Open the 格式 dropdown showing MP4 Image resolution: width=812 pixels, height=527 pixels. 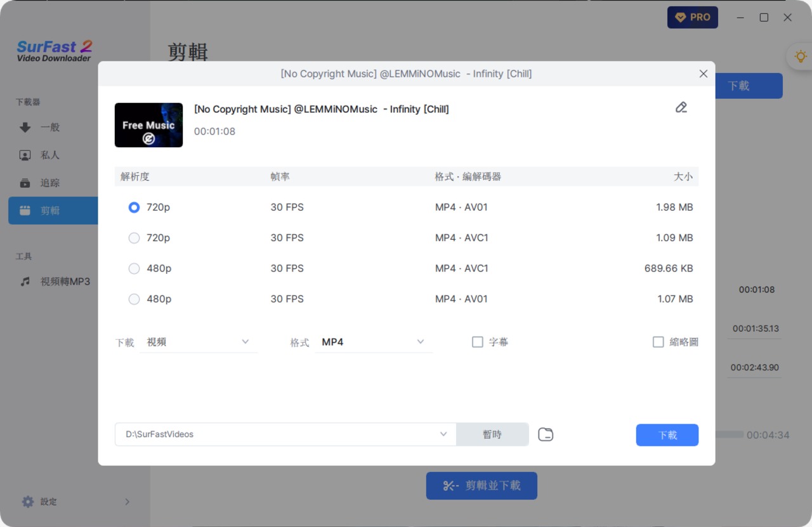(373, 342)
